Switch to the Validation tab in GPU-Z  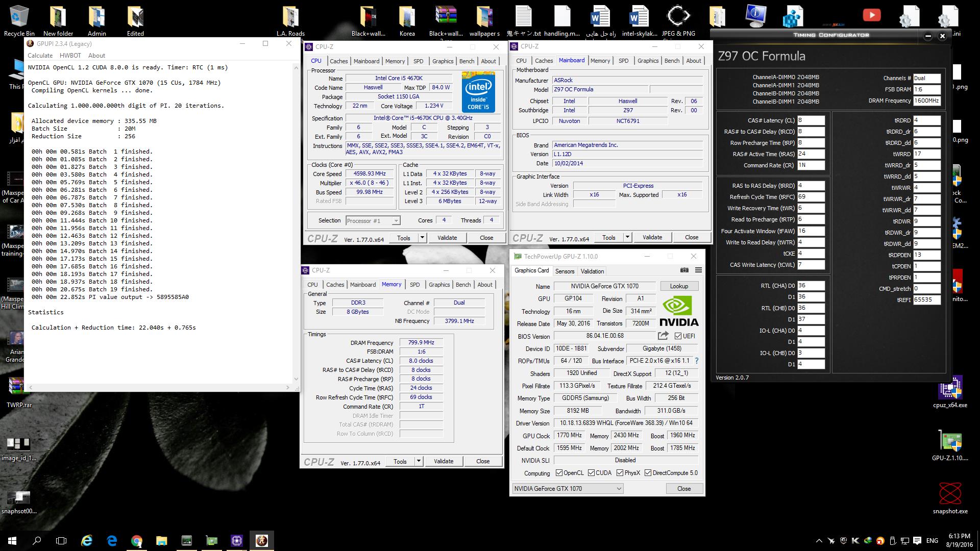click(592, 271)
